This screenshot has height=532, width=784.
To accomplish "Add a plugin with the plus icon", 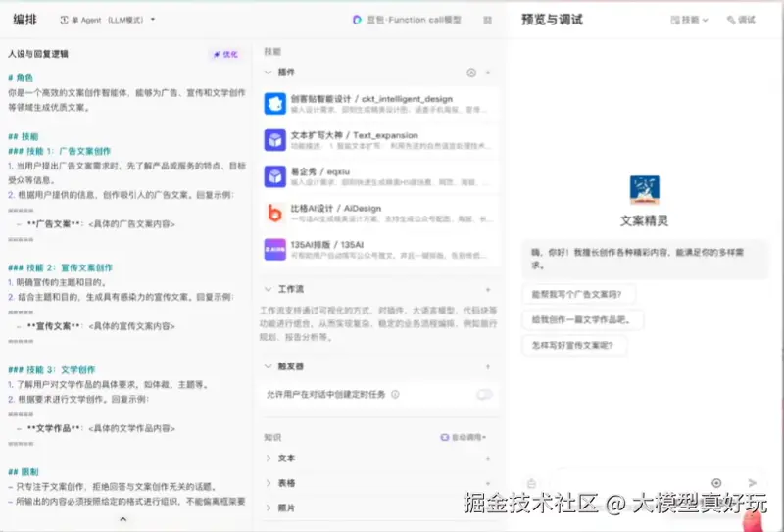I will click(488, 73).
